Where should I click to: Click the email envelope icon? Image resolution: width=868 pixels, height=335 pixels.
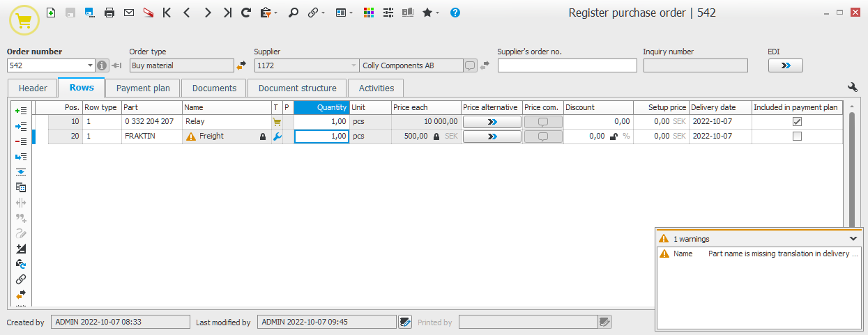(x=129, y=13)
